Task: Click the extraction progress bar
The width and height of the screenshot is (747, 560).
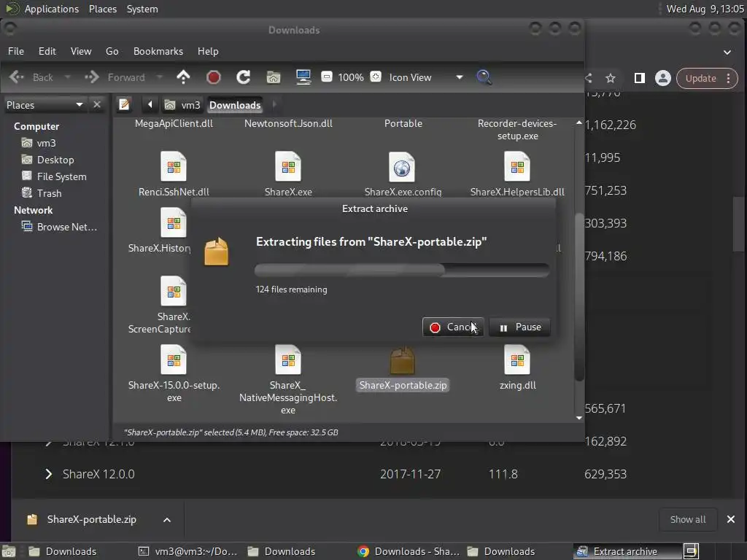Action: click(x=402, y=270)
